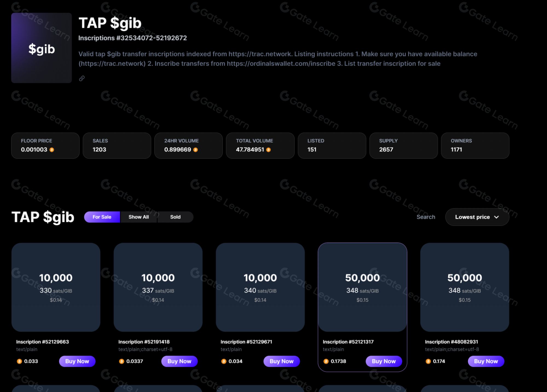Click bitcoin icon beside 0.1738 price
547x392 pixels.
tap(326, 361)
